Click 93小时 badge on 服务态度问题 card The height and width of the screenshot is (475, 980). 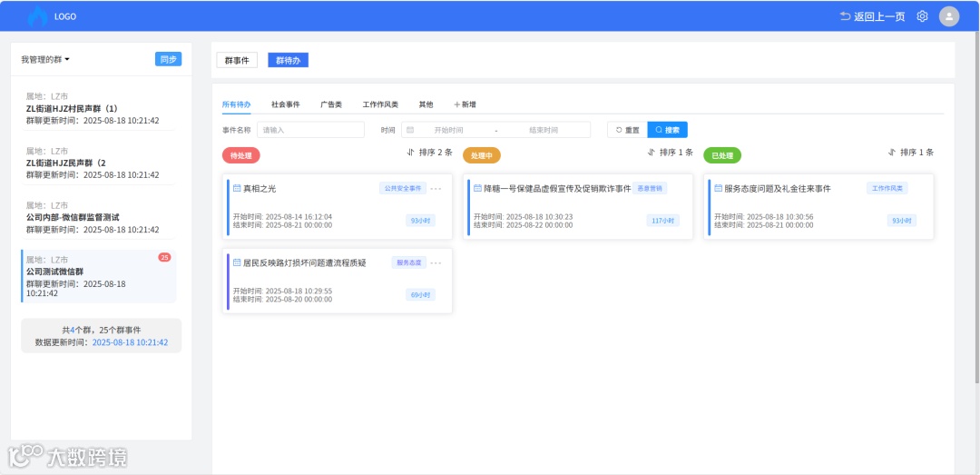(902, 221)
